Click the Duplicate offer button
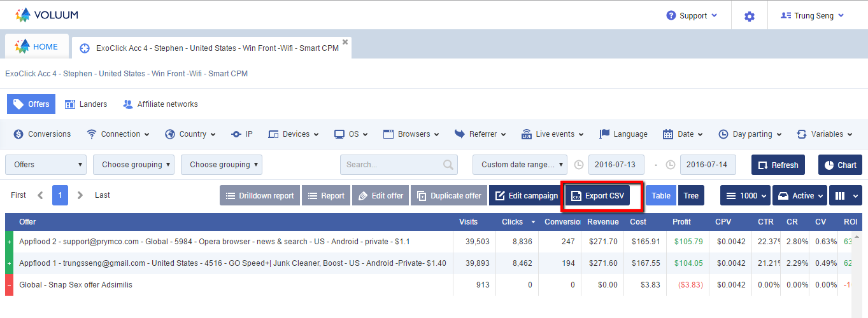 [x=449, y=195]
